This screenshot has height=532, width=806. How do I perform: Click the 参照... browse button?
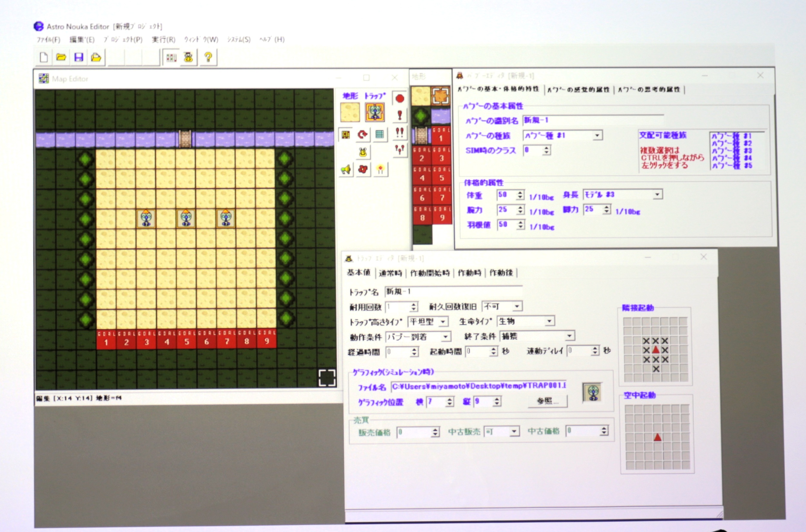pos(547,401)
